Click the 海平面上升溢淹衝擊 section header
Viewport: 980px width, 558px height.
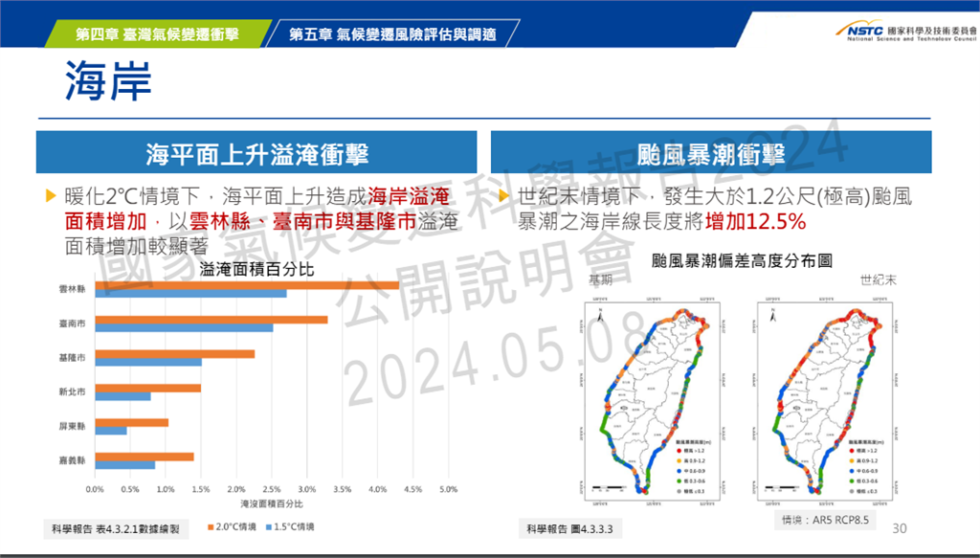coord(256,153)
